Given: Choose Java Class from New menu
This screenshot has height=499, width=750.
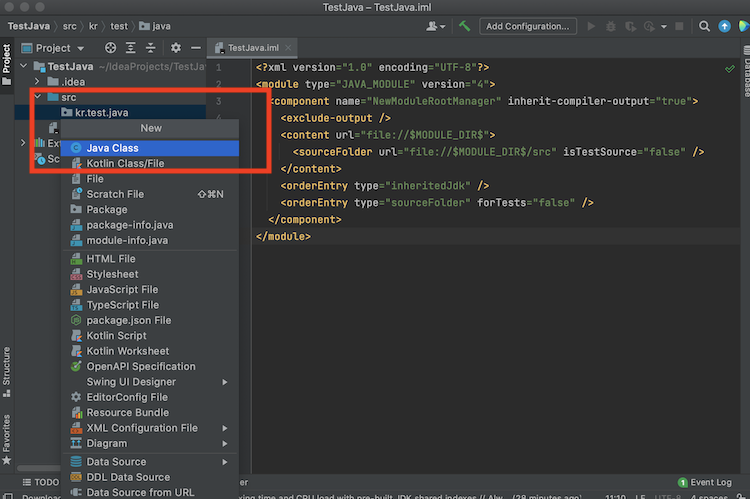Looking at the screenshot, I should pyautogui.click(x=150, y=148).
